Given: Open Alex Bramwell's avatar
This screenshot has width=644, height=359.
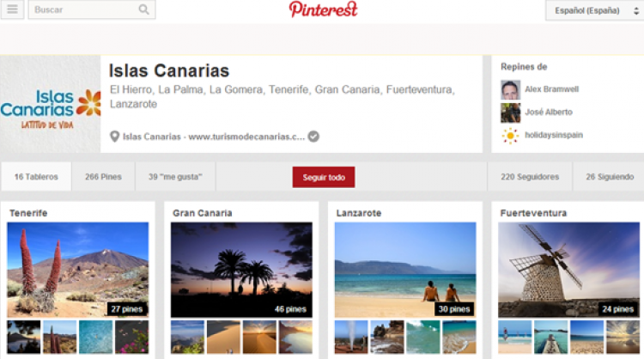Looking at the screenshot, I should pos(511,89).
